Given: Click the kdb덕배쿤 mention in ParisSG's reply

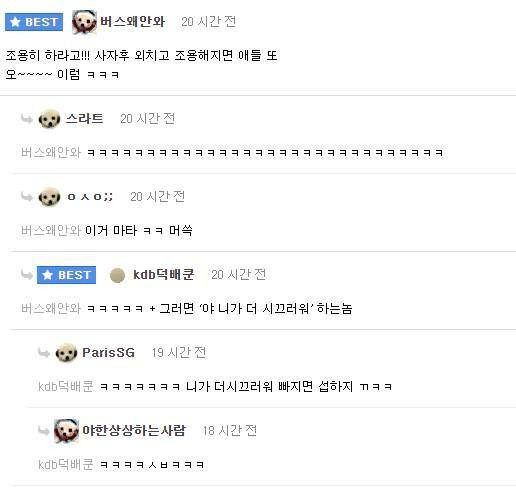Looking at the screenshot, I should click(66, 386).
